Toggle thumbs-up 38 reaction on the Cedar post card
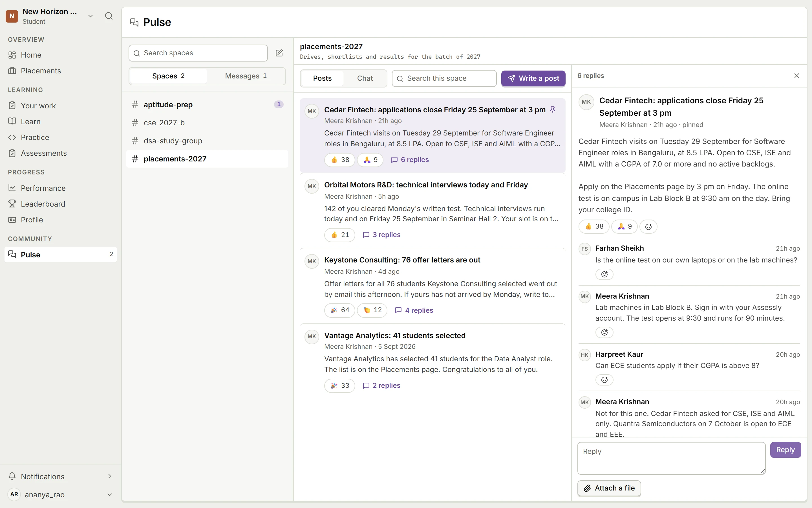 [339, 160]
